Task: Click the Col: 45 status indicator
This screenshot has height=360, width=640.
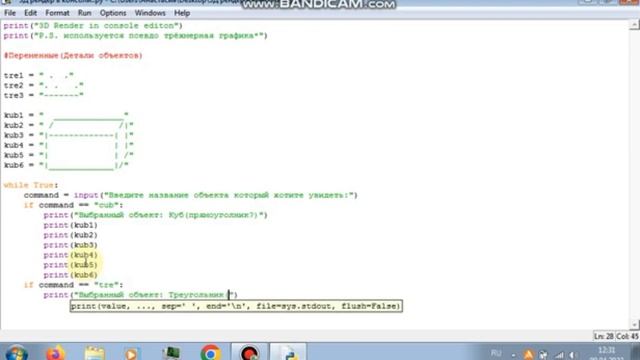Action: tap(627, 336)
